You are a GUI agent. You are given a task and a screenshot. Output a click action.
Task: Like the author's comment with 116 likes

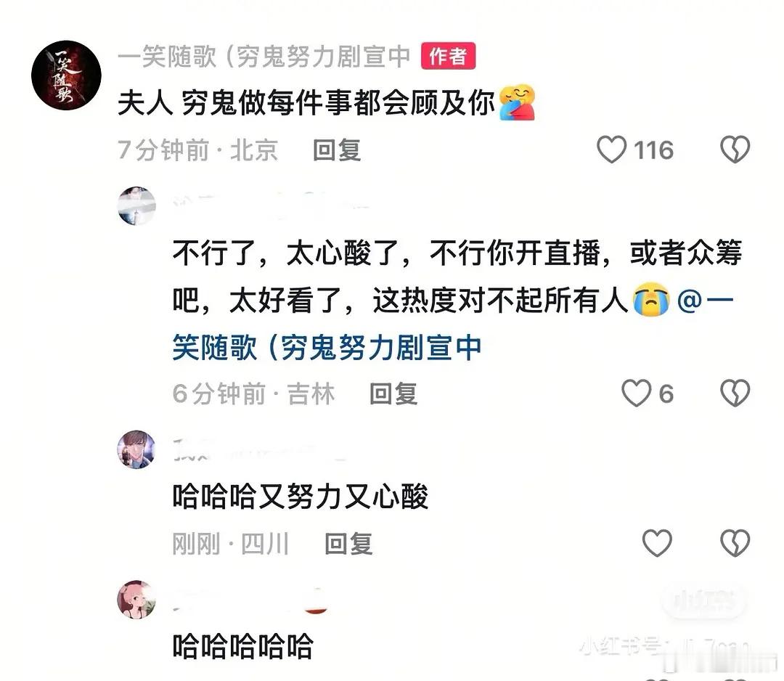[611, 150]
